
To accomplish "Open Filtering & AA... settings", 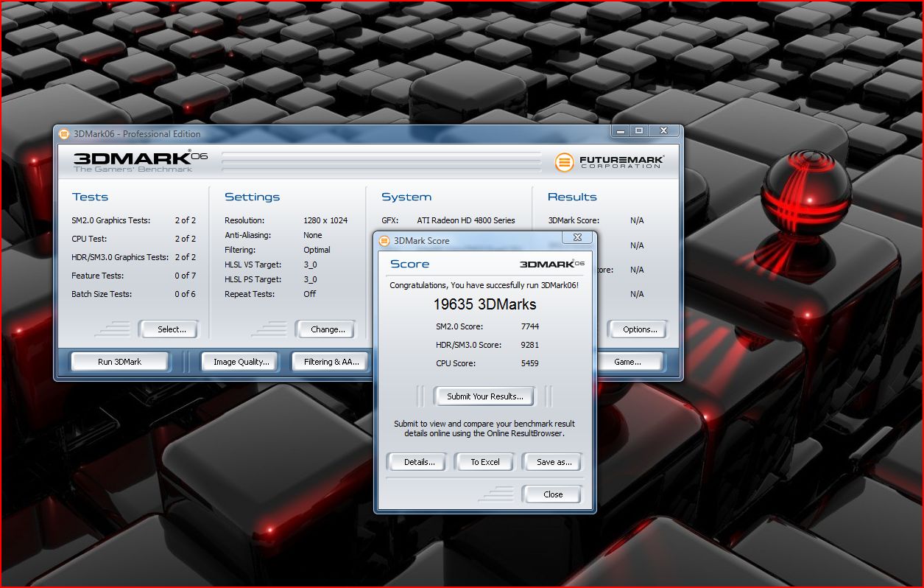I will click(x=331, y=362).
